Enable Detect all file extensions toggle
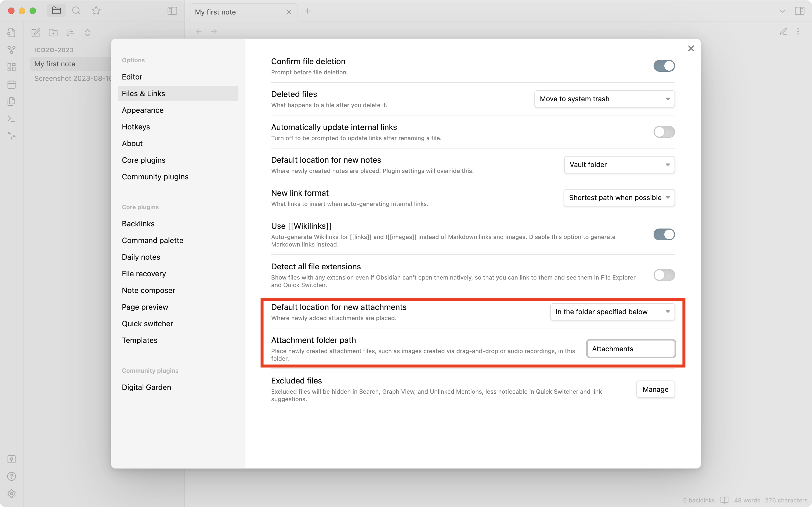This screenshot has width=812, height=507. pyautogui.click(x=664, y=275)
